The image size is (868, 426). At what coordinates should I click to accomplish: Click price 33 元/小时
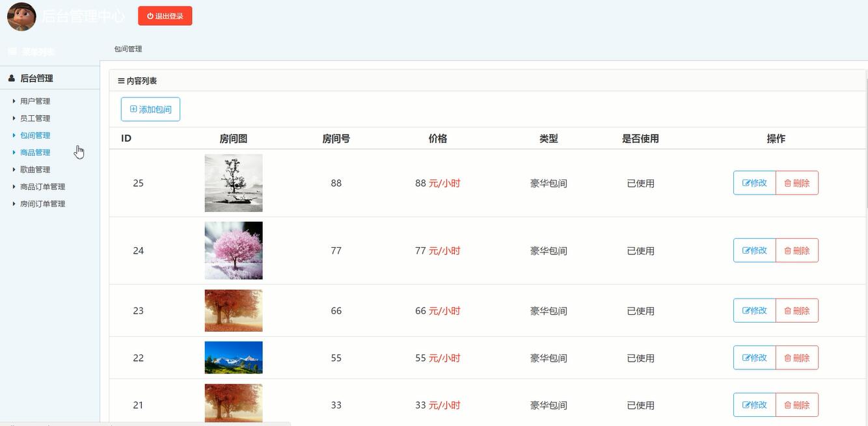pos(438,405)
